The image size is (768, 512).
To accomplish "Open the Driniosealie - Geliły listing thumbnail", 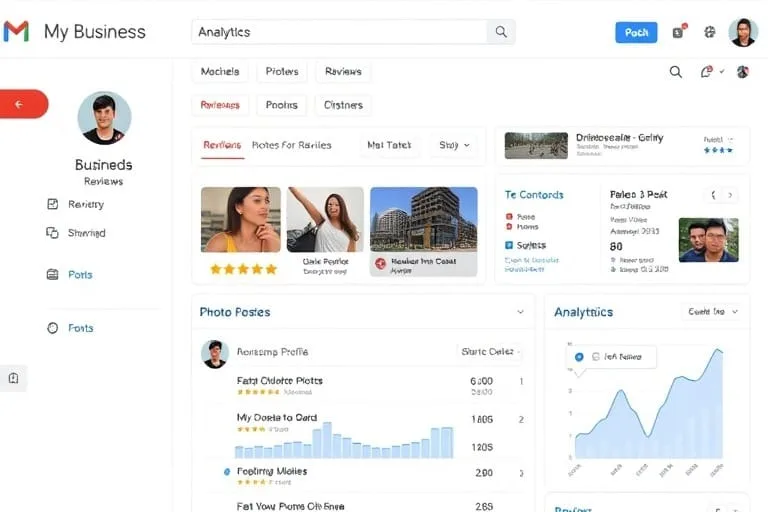I will pyautogui.click(x=536, y=146).
